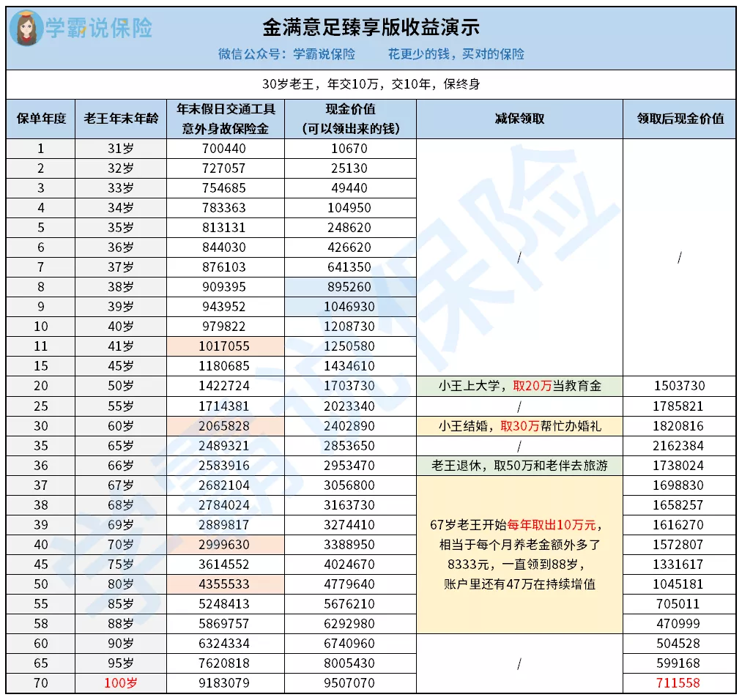The width and height of the screenshot is (742, 700).
Task: Click the 学霸说保险 avatar logo
Action: 27,29
